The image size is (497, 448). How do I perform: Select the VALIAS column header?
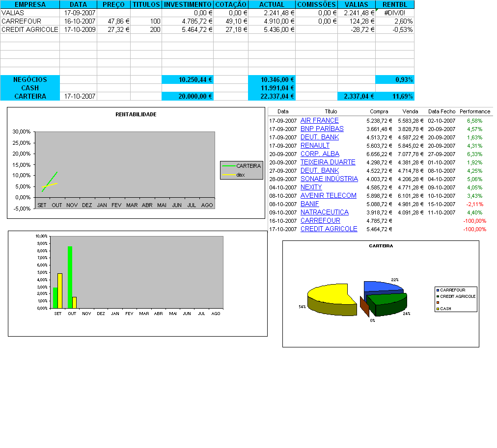click(x=357, y=4)
